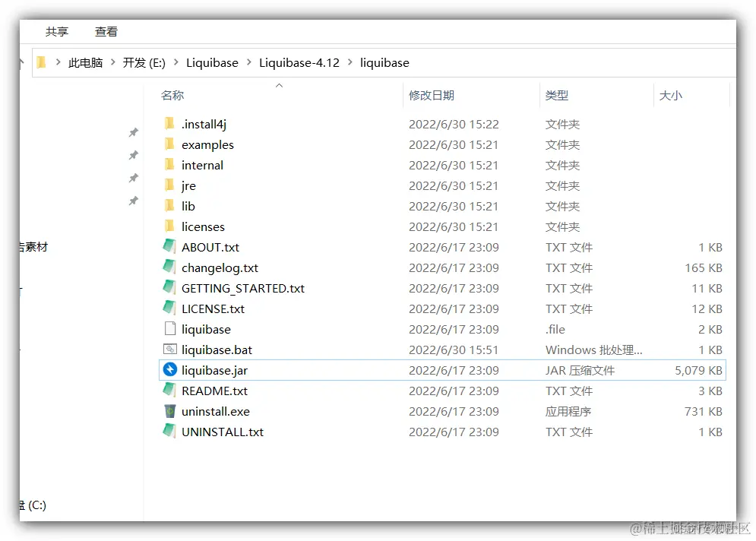
Task: Select the README.txt file name
Action: 214,391
